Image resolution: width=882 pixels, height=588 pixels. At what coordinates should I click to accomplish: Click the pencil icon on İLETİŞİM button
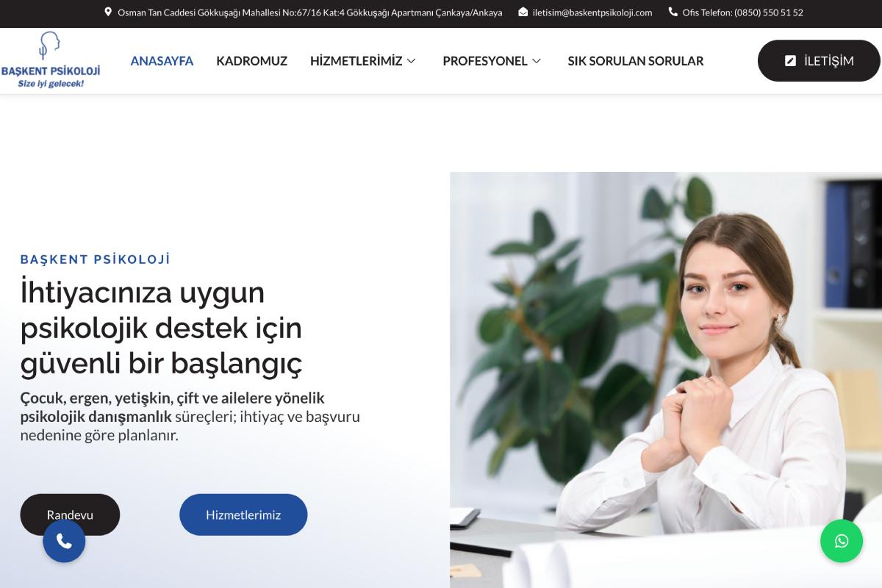click(x=790, y=61)
